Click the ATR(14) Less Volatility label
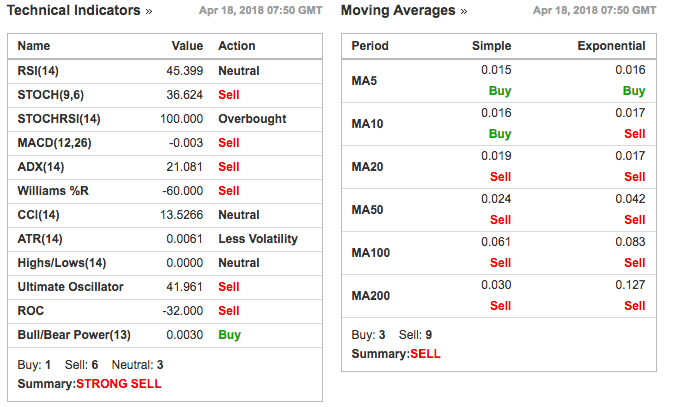673x407 pixels. pos(258,239)
